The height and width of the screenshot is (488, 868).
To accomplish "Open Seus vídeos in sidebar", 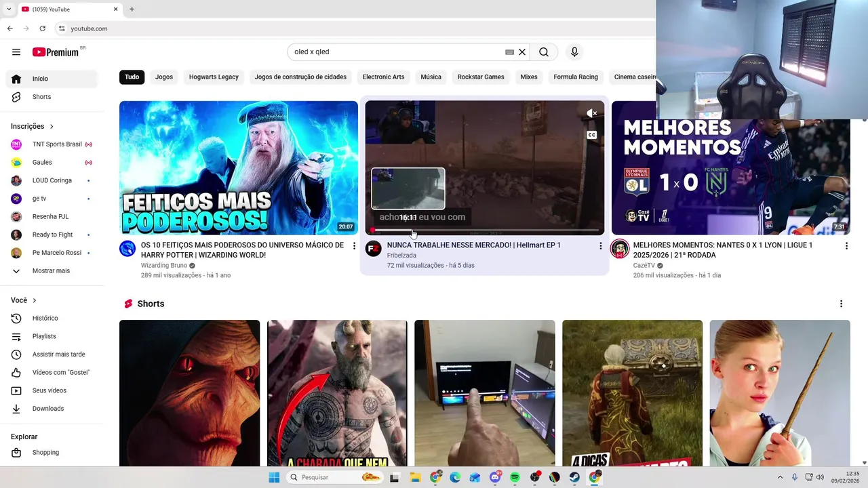I will tap(52, 390).
